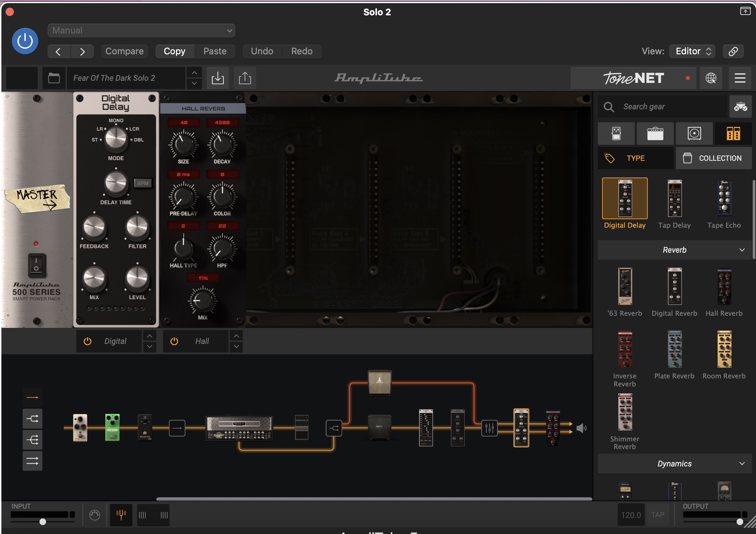Toggle the plugin power bypass button

(x=25, y=41)
